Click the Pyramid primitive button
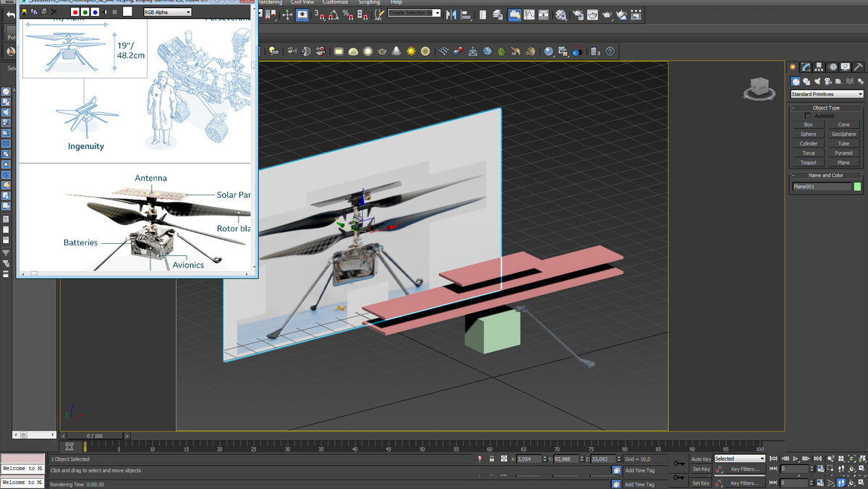 click(844, 153)
